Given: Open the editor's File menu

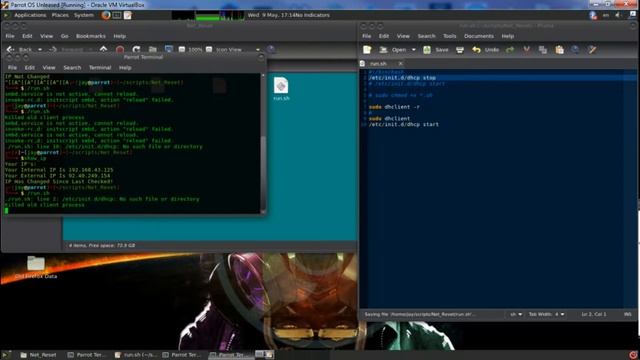Looking at the screenshot, I should pyautogui.click(x=367, y=36).
